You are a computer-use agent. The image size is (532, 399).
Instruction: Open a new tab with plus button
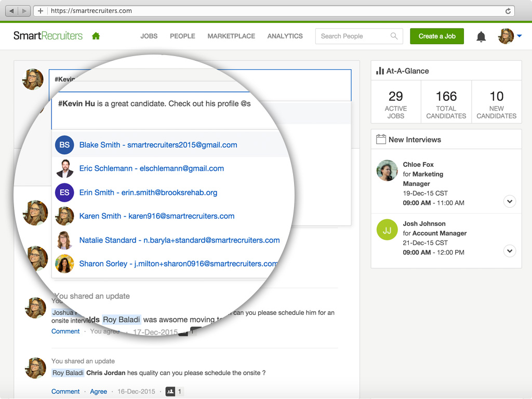pyautogui.click(x=41, y=11)
